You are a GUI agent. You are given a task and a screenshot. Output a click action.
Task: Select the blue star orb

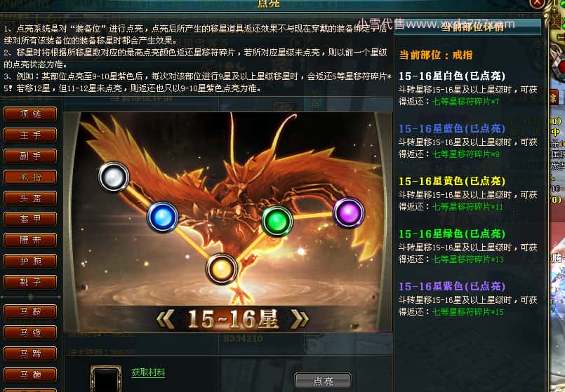click(163, 217)
